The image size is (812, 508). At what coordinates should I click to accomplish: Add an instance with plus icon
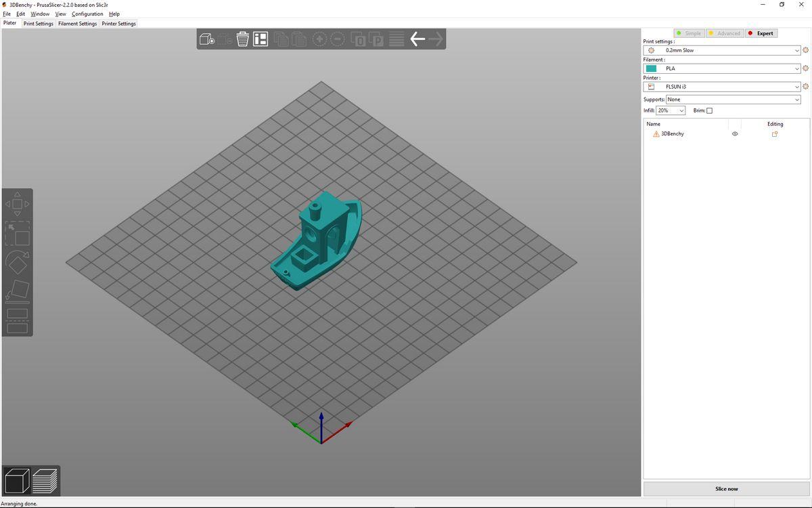click(319, 39)
